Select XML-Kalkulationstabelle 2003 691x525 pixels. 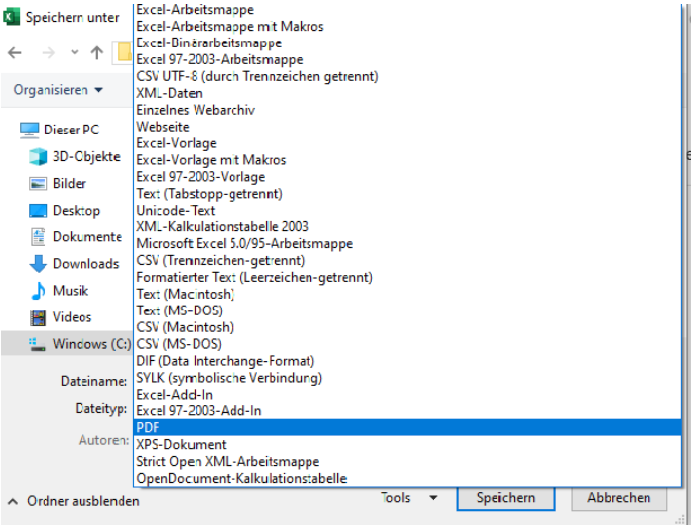coord(407,227)
